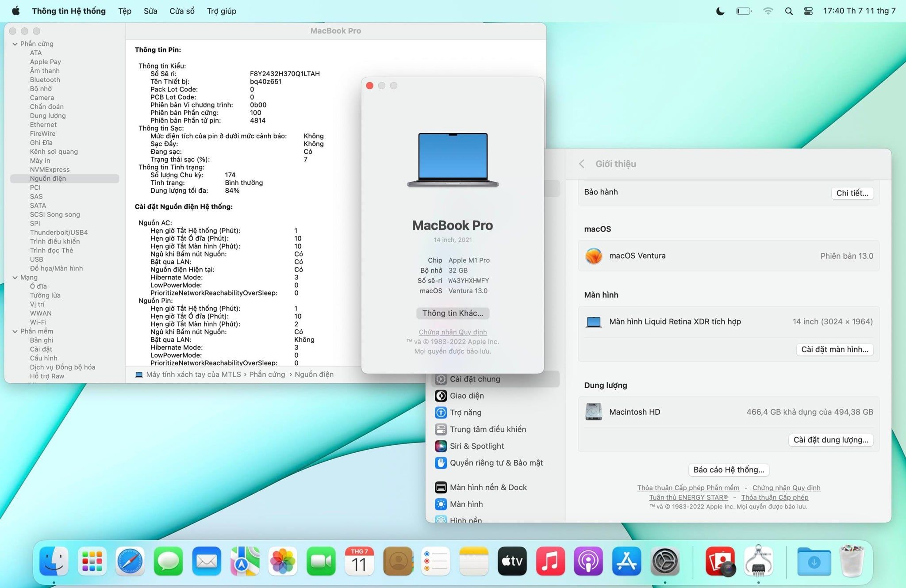
Task: Open the Tệp menu
Action: point(125,11)
